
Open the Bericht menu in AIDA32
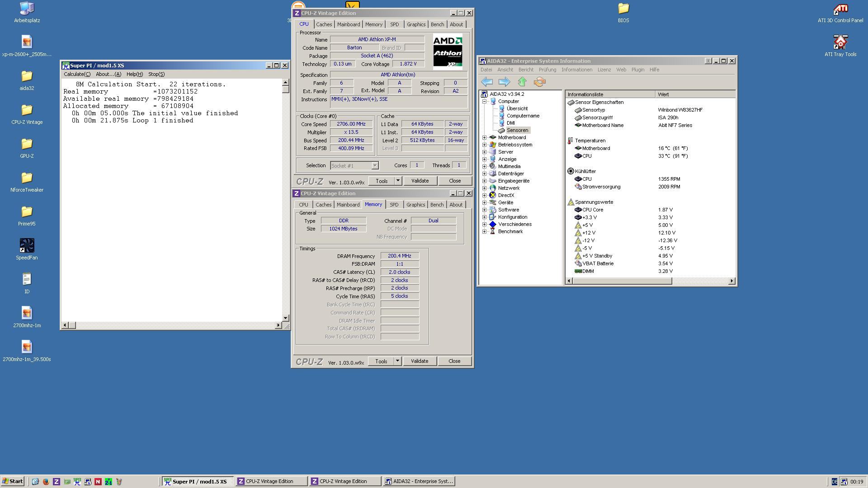coord(526,70)
